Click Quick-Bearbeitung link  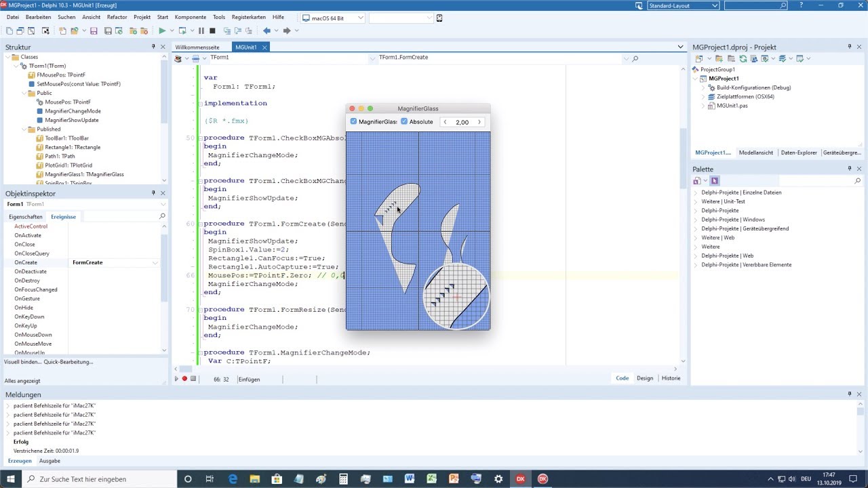point(68,362)
